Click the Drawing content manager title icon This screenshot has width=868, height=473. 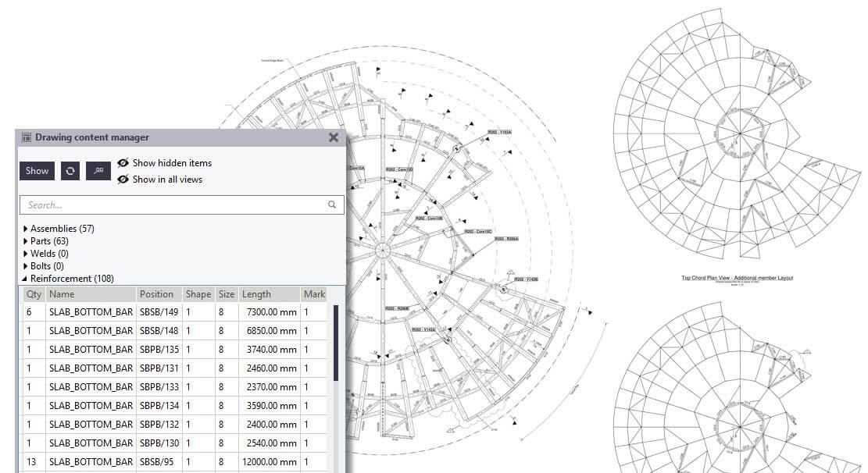pyautogui.click(x=26, y=137)
